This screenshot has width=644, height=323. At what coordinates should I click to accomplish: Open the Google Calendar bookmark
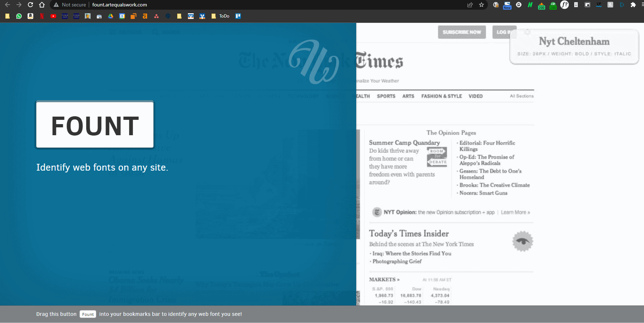(122, 16)
